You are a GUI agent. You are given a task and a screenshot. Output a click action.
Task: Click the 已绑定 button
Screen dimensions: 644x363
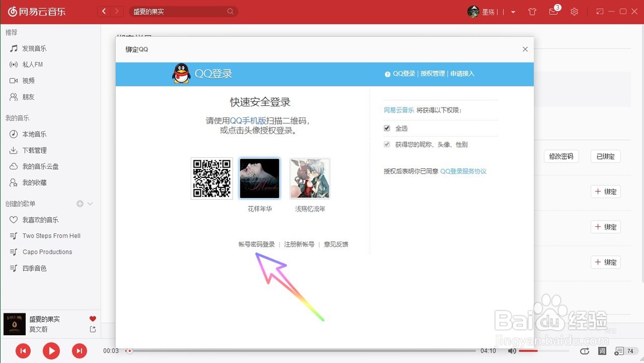coord(605,156)
